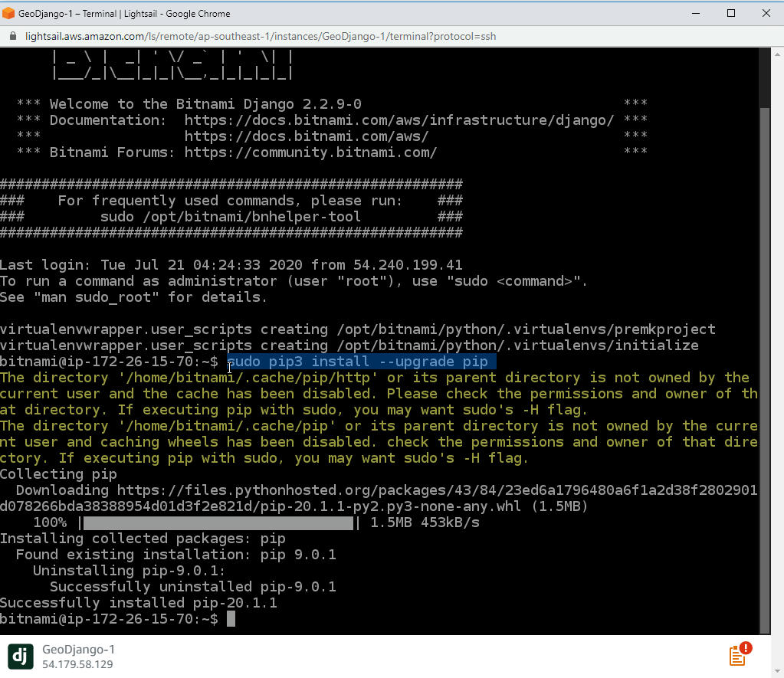The height and width of the screenshot is (678, 784).
Task: Click 'Installing collected packages: pip' line
Action: click(143, 539)
